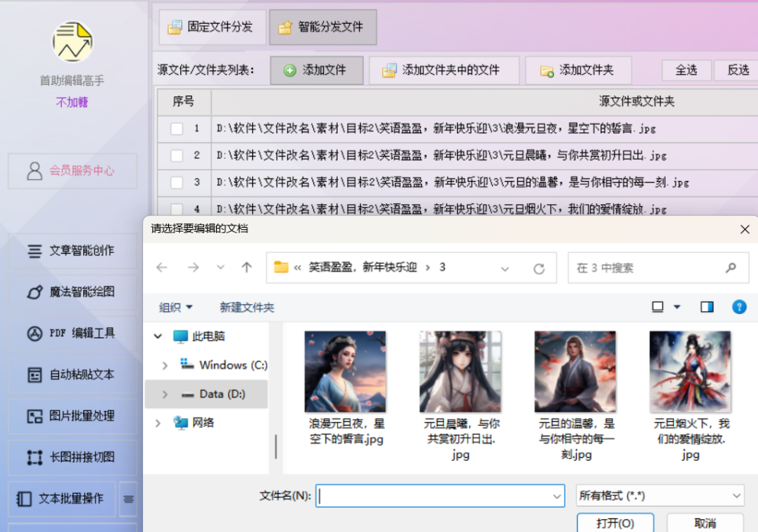The height and width of the screenshot is (532, 758).
Task: Check the checkbox for row 4
Action: point(177,209)
